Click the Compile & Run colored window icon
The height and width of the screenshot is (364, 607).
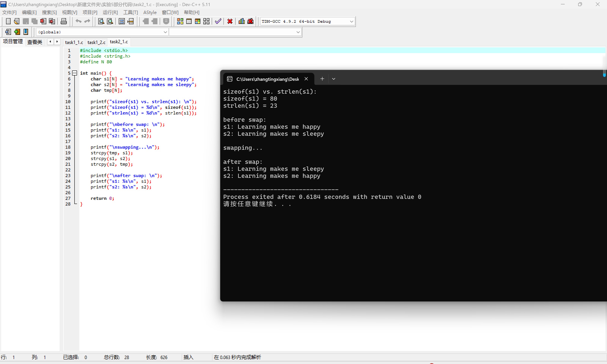[x=197, y=21]
